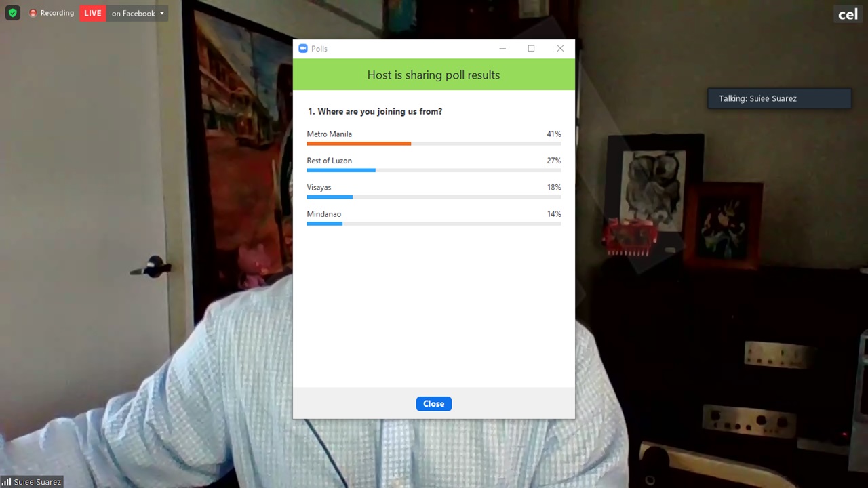Click the Zoom logo in Polls title bar
This screenshot has width=868, height=488.
click(x=303, y=49)
